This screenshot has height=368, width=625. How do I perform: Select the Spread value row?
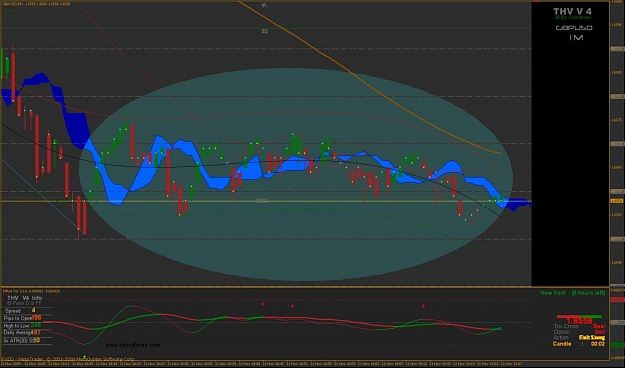tap(27, 311)
